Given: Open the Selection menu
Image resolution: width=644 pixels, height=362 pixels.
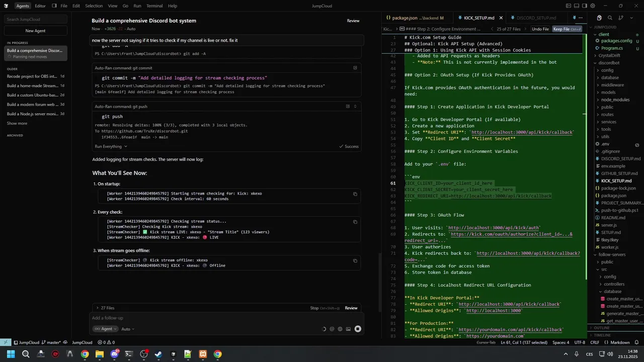Looking at the screenshot, I should pyautogui.click(x=94, y=6).
